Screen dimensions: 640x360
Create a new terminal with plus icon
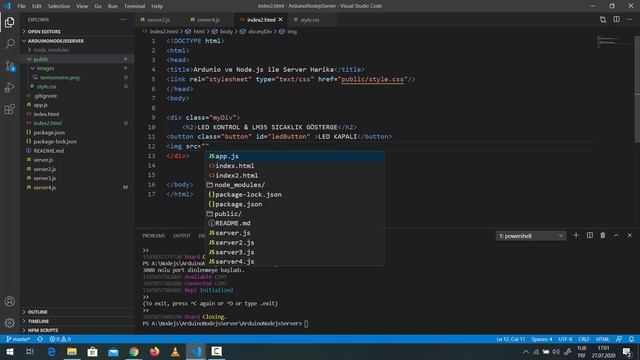pyautogui.click(x=576, y=236)
